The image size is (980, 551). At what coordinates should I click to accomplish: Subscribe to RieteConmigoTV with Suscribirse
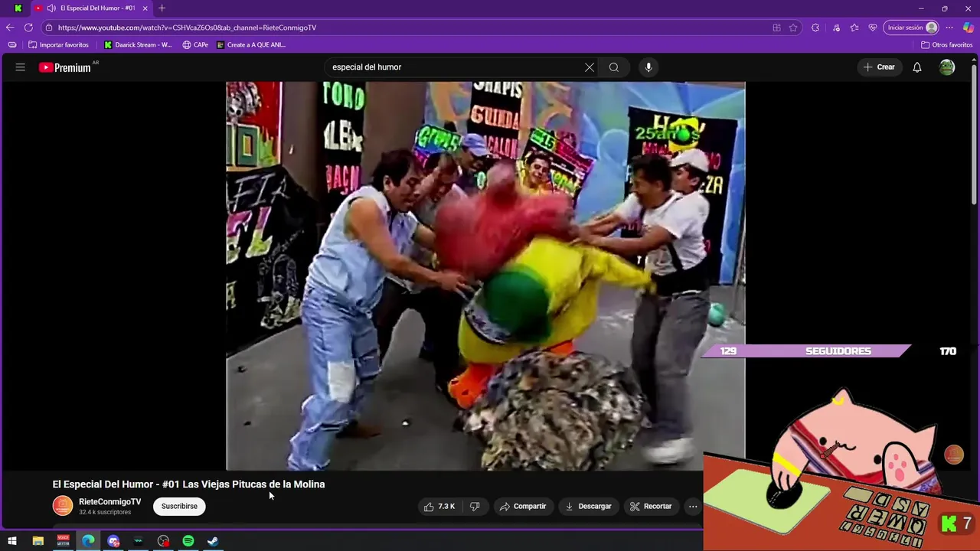(x=179, y=507)
